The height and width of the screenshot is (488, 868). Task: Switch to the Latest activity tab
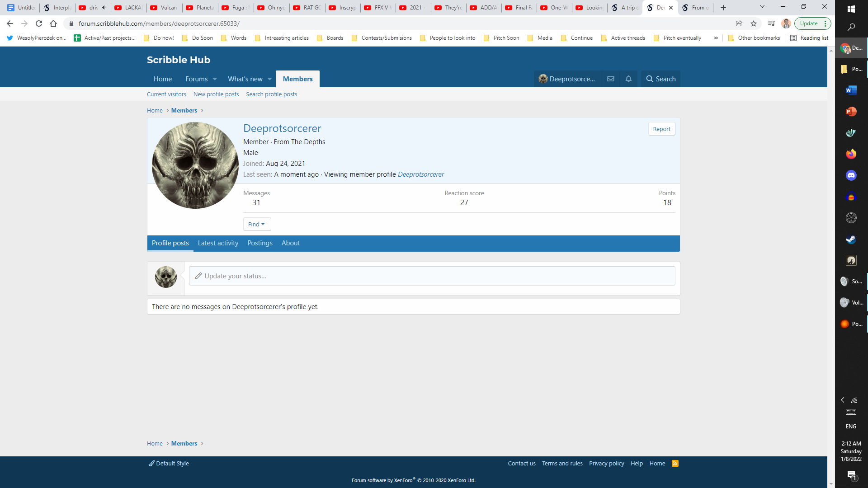click(218, 243)
